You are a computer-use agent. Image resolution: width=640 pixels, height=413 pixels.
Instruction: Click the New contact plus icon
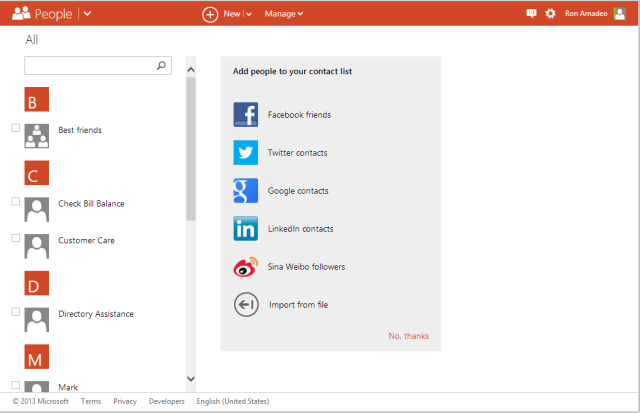pos(210,15)
